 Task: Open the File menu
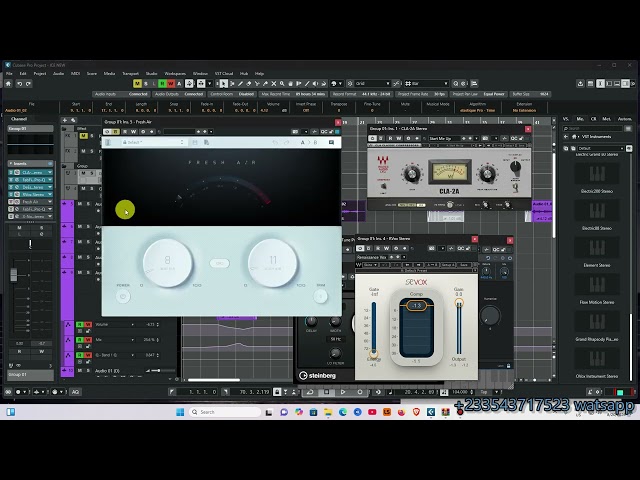tap(9, 73)
